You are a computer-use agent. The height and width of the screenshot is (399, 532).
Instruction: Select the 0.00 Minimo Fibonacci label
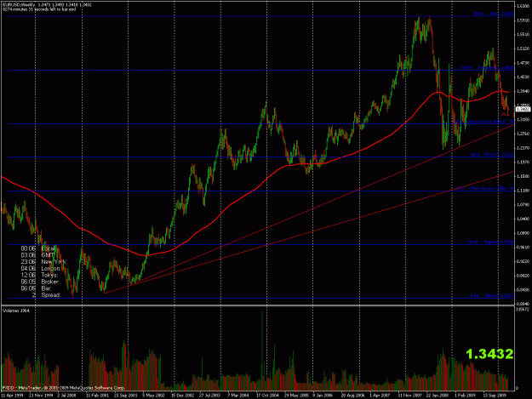click(492, 295)
